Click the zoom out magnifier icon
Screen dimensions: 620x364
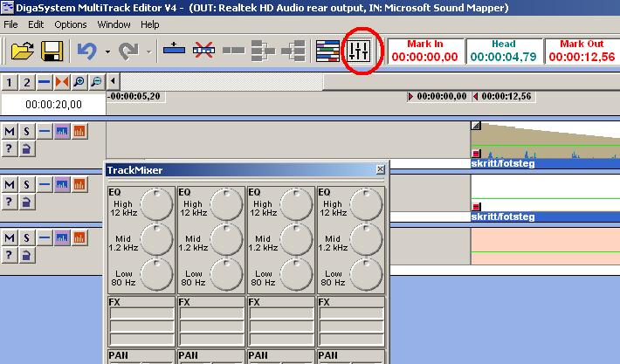[x=96, y=82]
